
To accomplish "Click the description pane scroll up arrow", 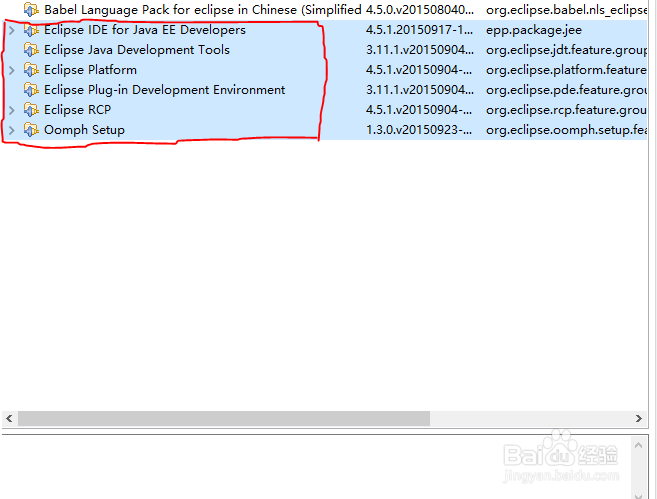I will click(x=639, y=445).
